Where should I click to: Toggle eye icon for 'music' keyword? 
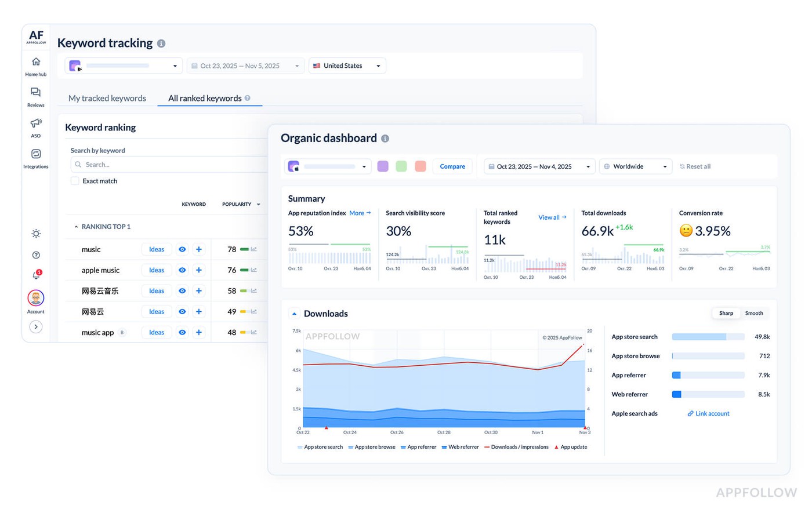(x=182, y=249)
